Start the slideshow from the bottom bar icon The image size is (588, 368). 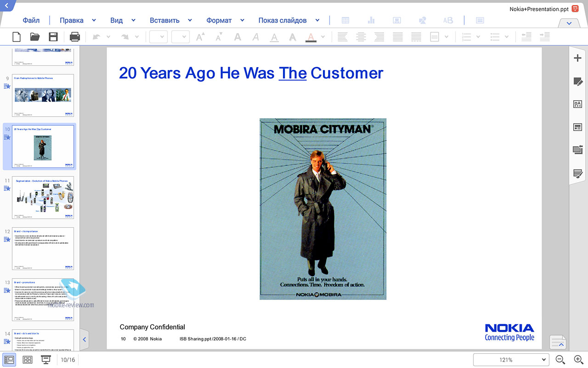coord(46,360)
